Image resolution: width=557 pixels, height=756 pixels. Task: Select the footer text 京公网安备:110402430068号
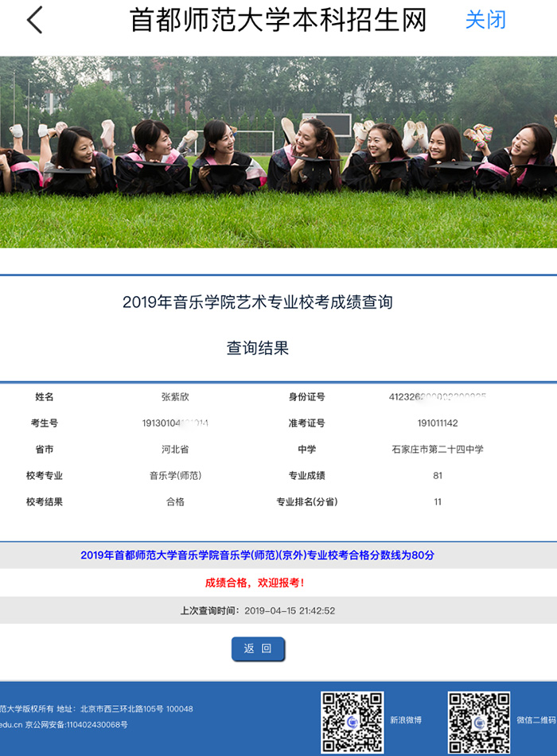[x=76, y=724]
